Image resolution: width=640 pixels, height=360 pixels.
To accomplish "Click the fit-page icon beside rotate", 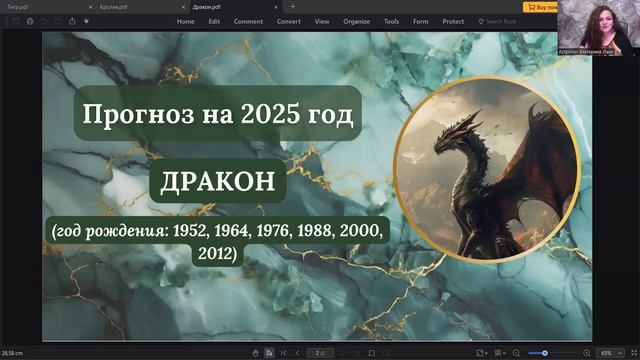I will click(x=386, y=353).
